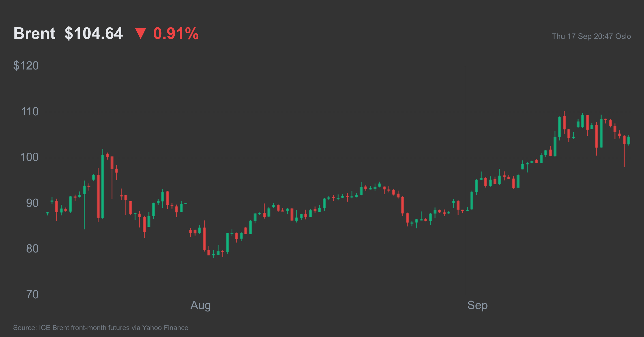The height and width of the screenshot is (337, 644).
Task: Click the tall green July spike candlestick
Action: click(x=103, y=184)
